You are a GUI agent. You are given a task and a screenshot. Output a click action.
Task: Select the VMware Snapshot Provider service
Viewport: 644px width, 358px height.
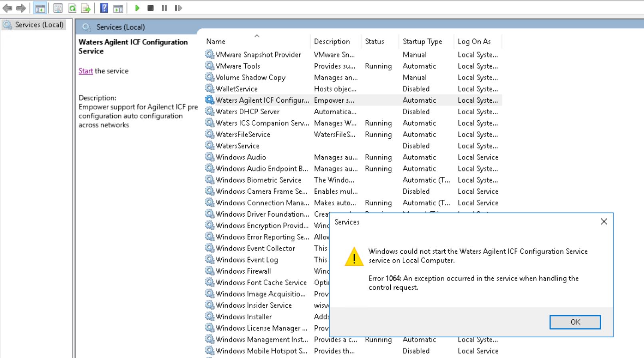pos(353,55)
